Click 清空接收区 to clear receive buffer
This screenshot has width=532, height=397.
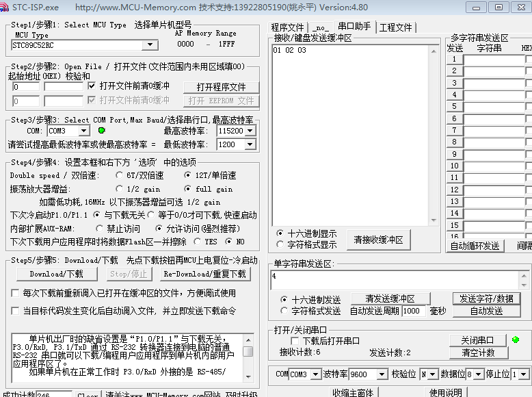coord(378,240)
